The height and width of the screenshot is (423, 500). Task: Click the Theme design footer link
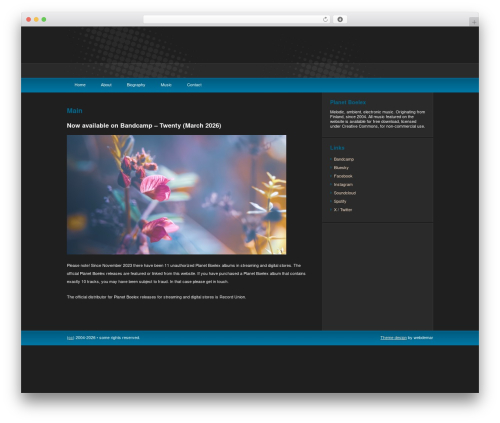point(393,338)
